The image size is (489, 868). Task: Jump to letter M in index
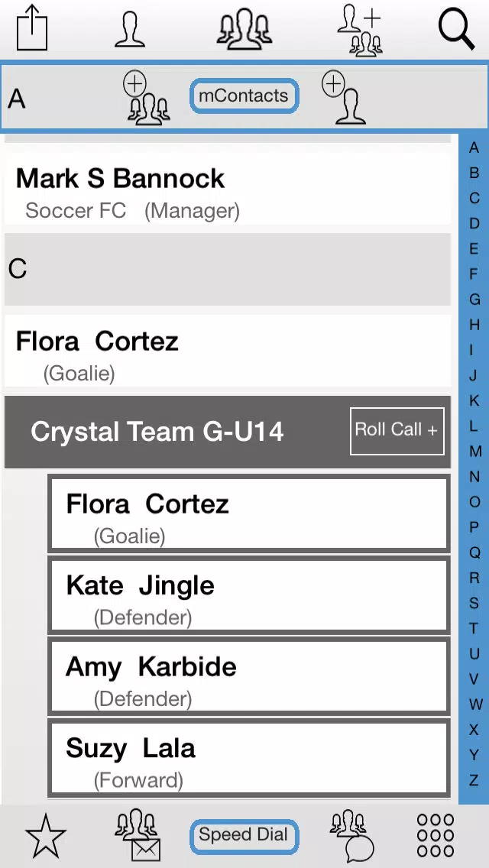474,451
